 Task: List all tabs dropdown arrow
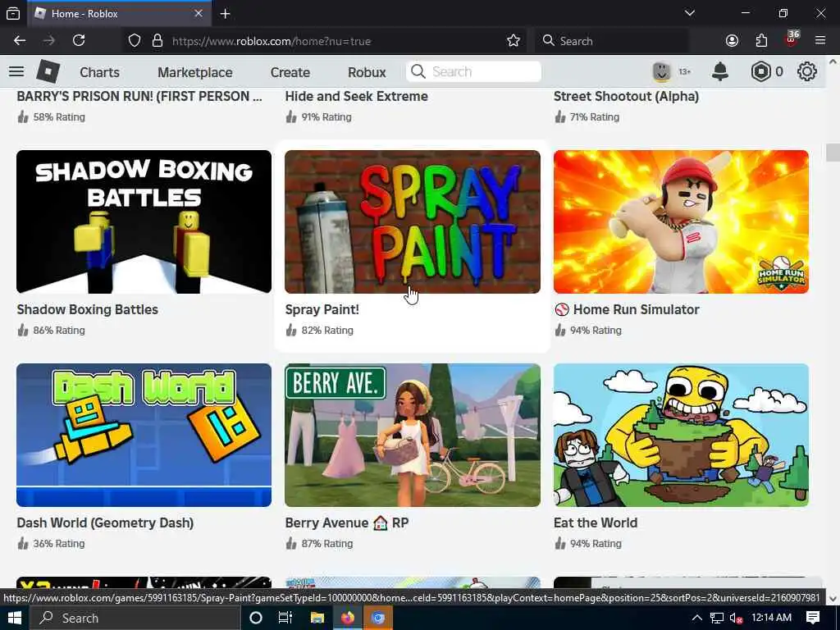[689, 13]
